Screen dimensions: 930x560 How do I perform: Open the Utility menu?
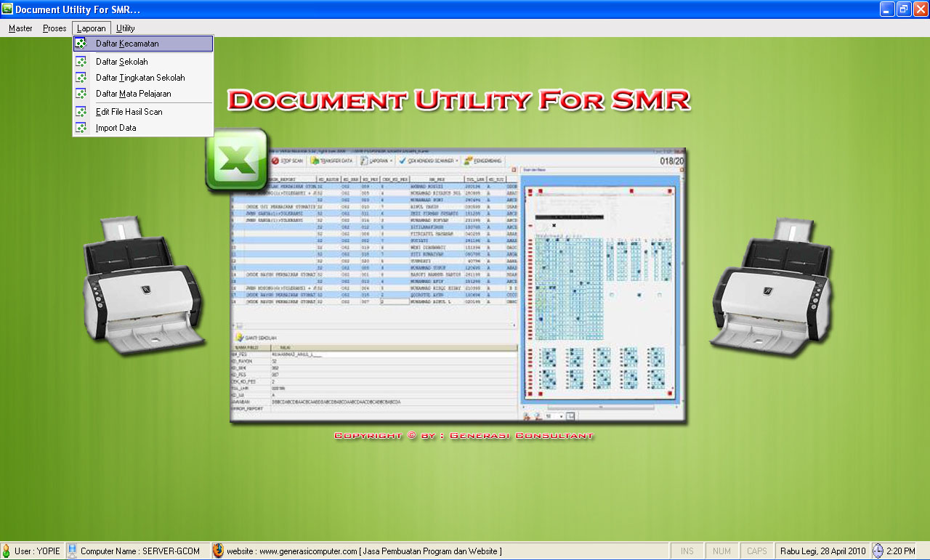pyautogui.click(x=125, y=28)
